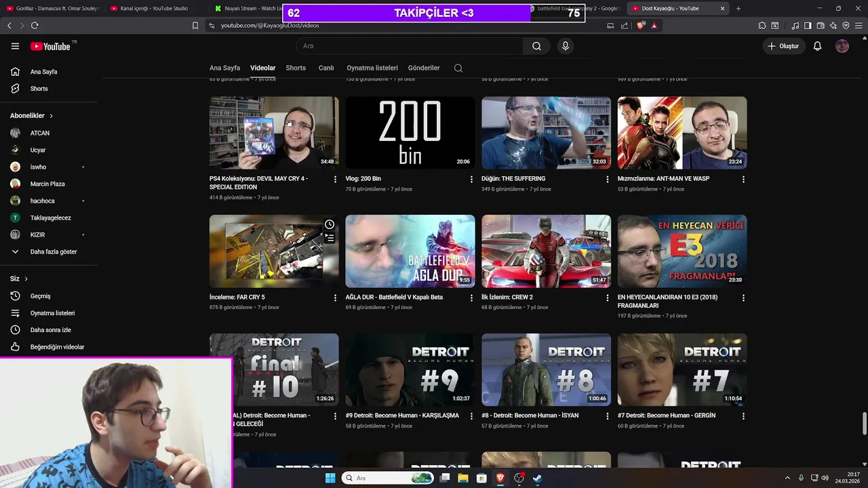Open Windows Start menu
The width and height of the screenshot is (868, 488).
point(330,478)
